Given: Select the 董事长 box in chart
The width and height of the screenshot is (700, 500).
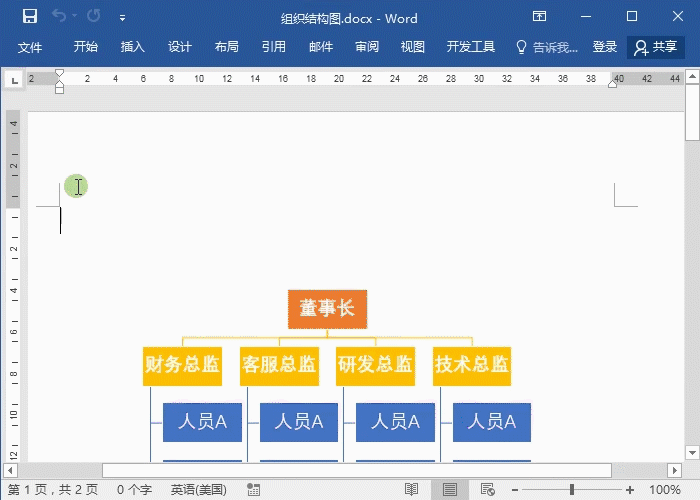Looking at the screenshot, I should pos(328,309).
